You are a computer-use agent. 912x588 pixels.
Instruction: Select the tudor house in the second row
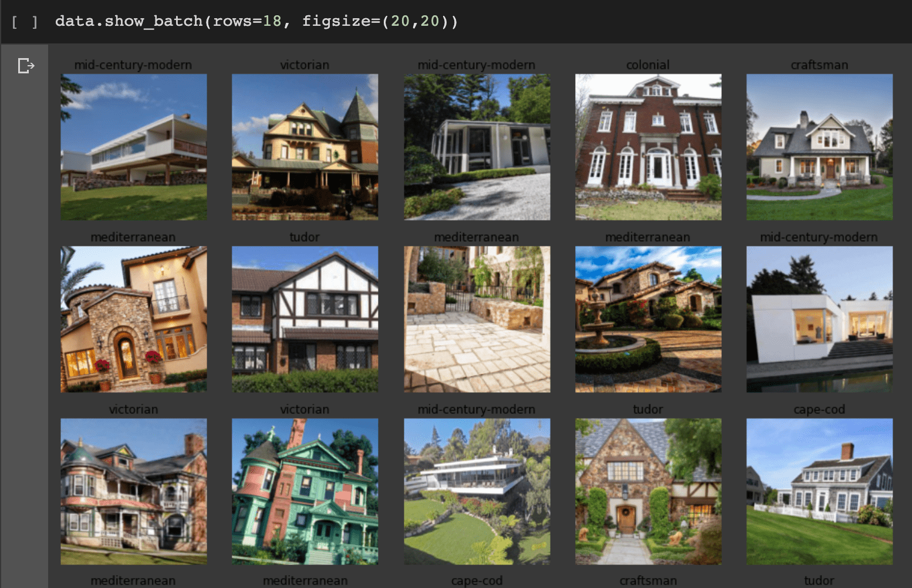[305, 319]
